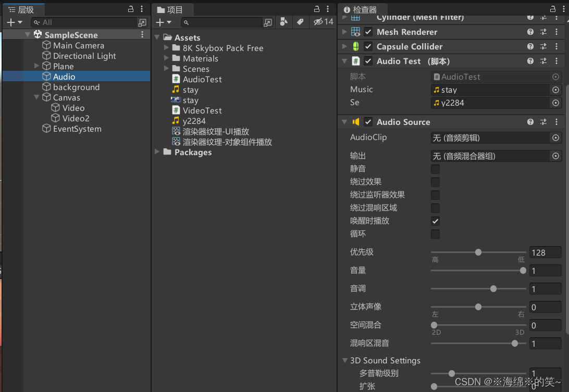Enable 绕过混响区域 checkbox

click(x=435, y=208)
